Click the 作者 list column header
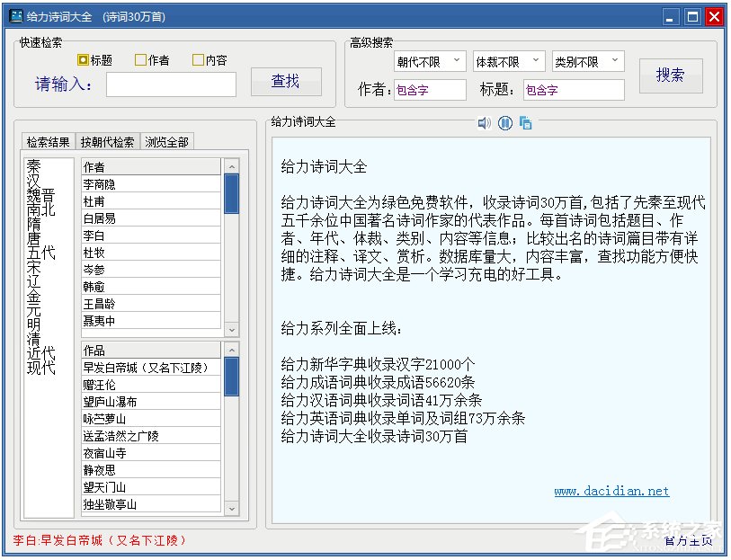The width and height of the screenshot is (731, 560). coord(151,167)
